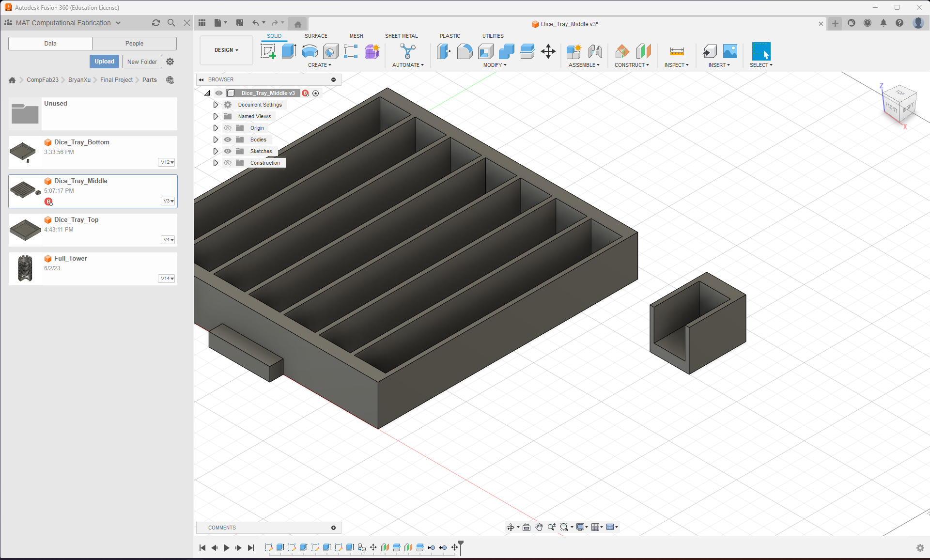Image resolution: width=930 pixels, height=560 pixels.
Task: Hide the Bodies folder visibility
Action: [x=228, y=140]
